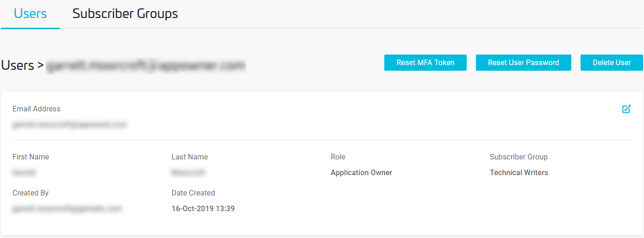Image resolution: width=644 pixels, height=238 pixels.
Task: Select the 16-Oct-2019 13:39 date value
Action: pos(203,209)
